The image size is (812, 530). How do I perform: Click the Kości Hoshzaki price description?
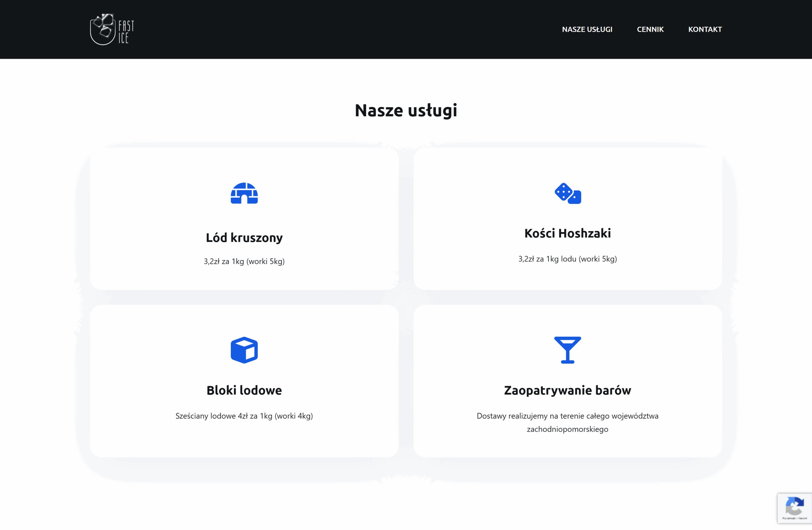(x=567, y=259)
